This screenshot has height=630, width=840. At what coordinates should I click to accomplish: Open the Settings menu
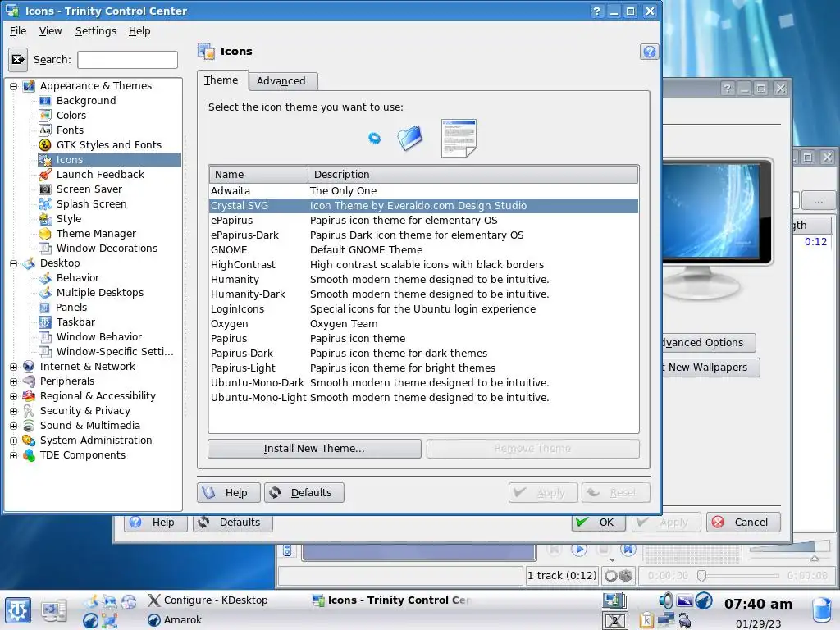[x=95, y=31]
